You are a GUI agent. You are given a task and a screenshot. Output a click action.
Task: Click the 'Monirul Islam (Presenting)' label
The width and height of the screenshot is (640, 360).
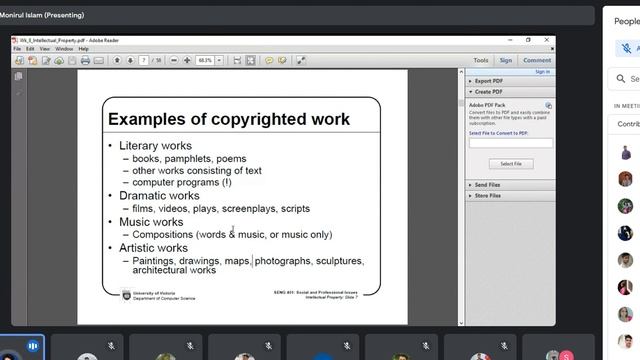(x=42, y=15)
